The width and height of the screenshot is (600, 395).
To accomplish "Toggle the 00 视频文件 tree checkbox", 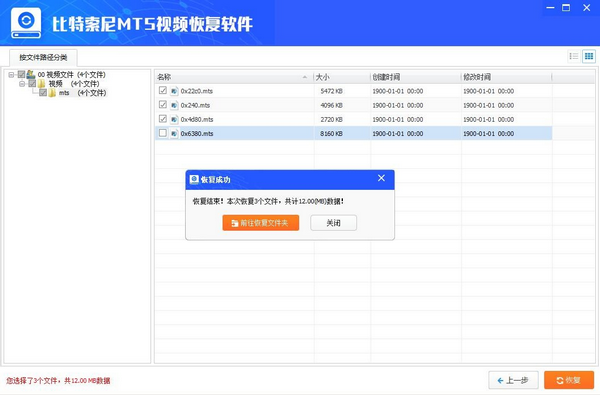I will 21,74.
